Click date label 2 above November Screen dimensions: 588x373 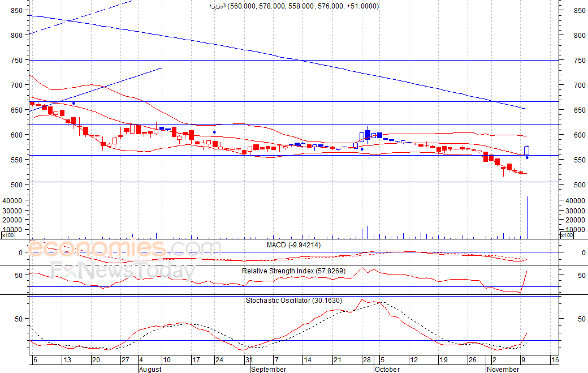click(x=494, y=360)
